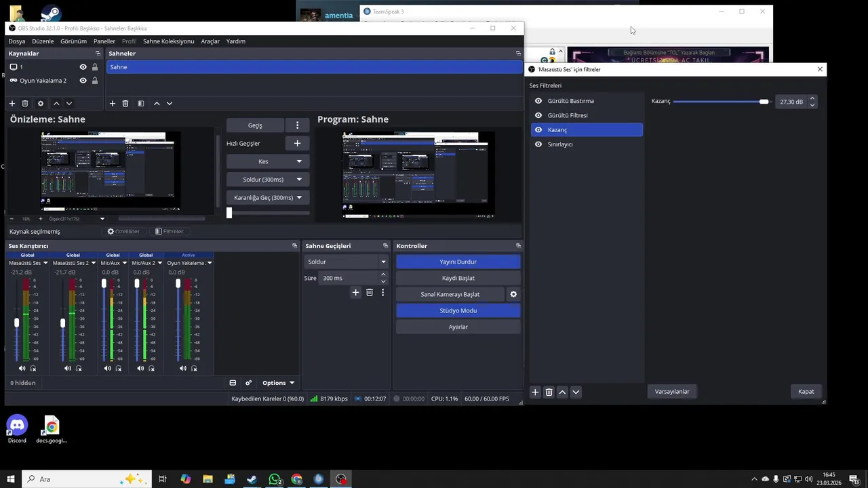Viewport: 868px width, 488px height.
Task: Toggle Kazanç filter eye icon
Action: click(x=538, y=129)
